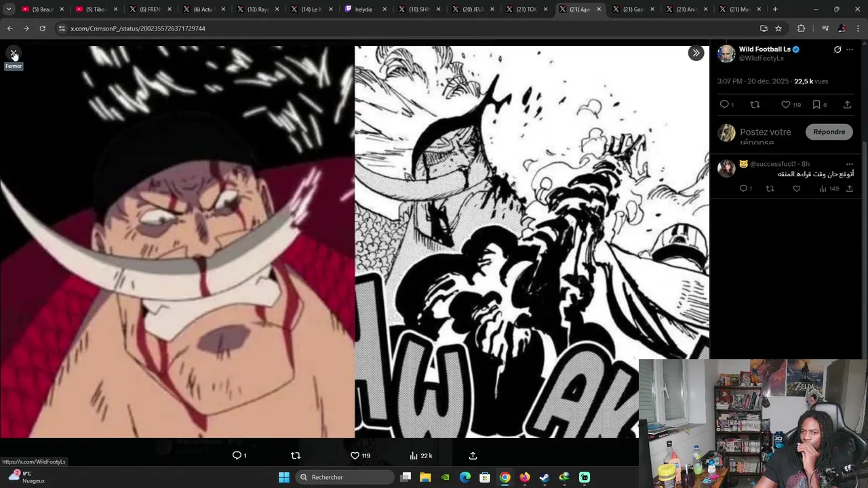Open Microsoft Edge from taskbar

tap(465, 477)
